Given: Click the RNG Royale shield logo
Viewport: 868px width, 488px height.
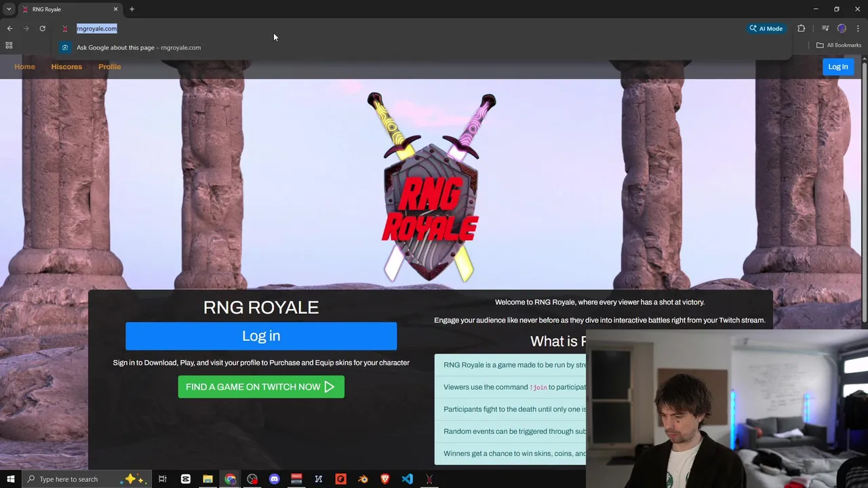Looking at the screenshot, I should pyautogui.click(x=431, y=188).
